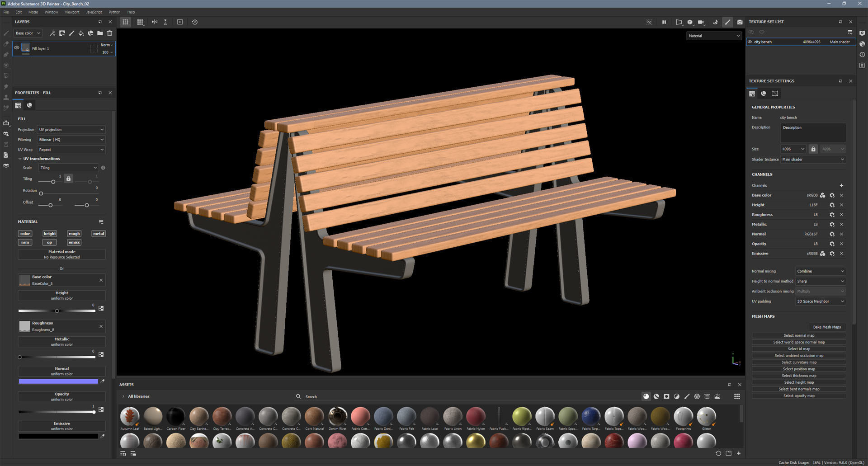Open the Edit menu
This screenshot has height=466, width=868.
19,12
